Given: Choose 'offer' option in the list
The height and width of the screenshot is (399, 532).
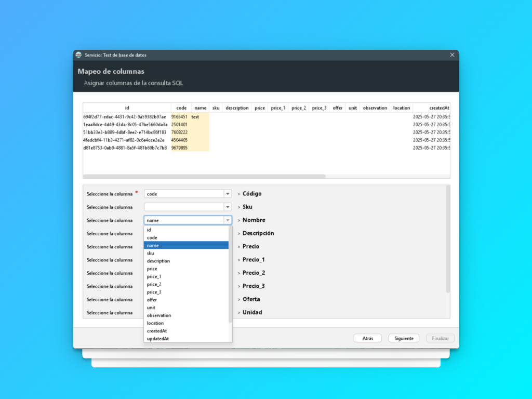Looking at the screenshot, I should 186,300.
